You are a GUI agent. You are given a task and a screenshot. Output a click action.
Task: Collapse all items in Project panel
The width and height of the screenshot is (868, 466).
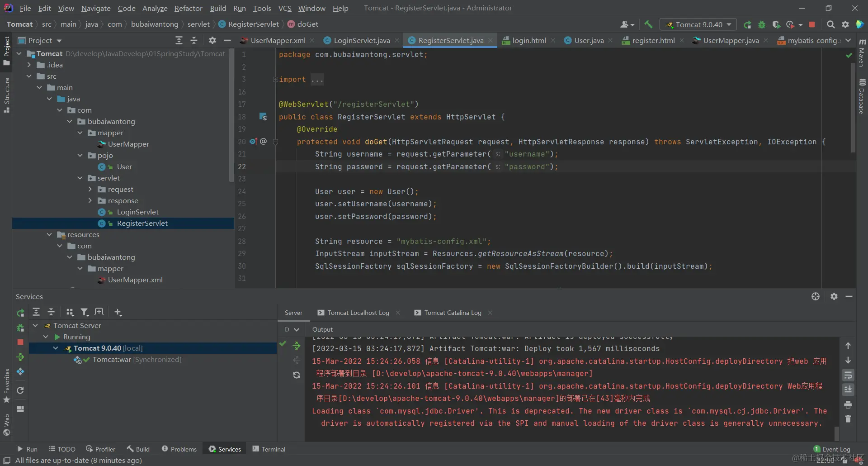tap(194, 41)
